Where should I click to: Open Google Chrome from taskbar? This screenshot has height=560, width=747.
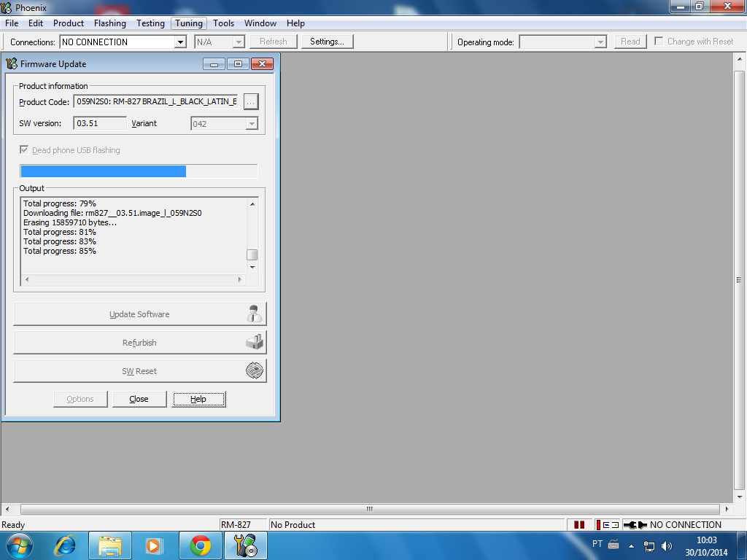[x=201, y=545]
